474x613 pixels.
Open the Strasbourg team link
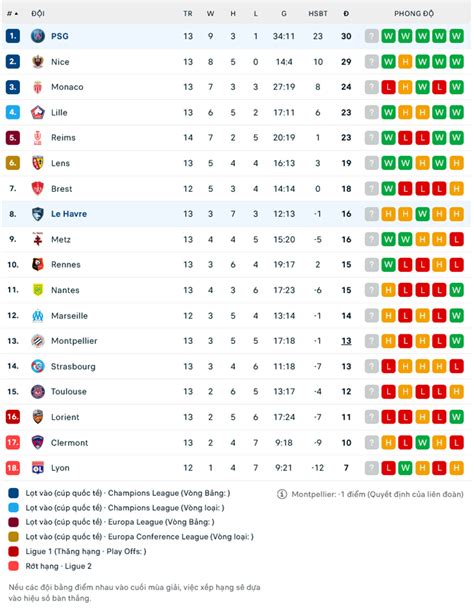point(73,366)
